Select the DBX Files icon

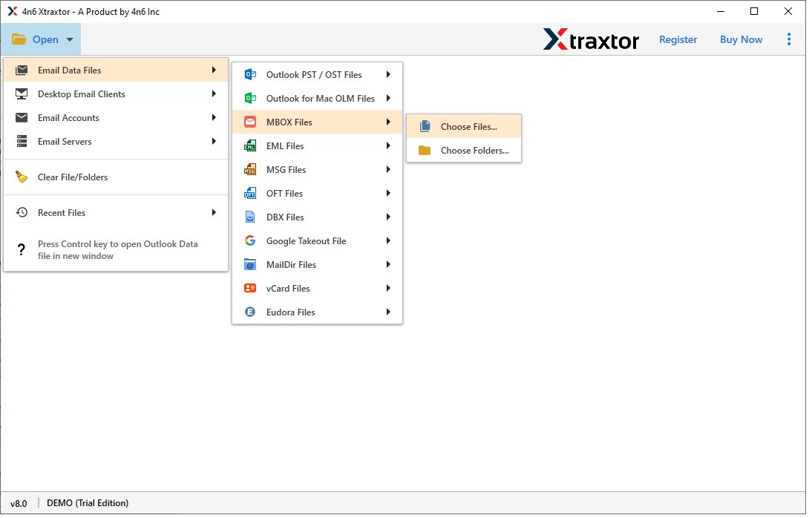(x=251, y=217)
